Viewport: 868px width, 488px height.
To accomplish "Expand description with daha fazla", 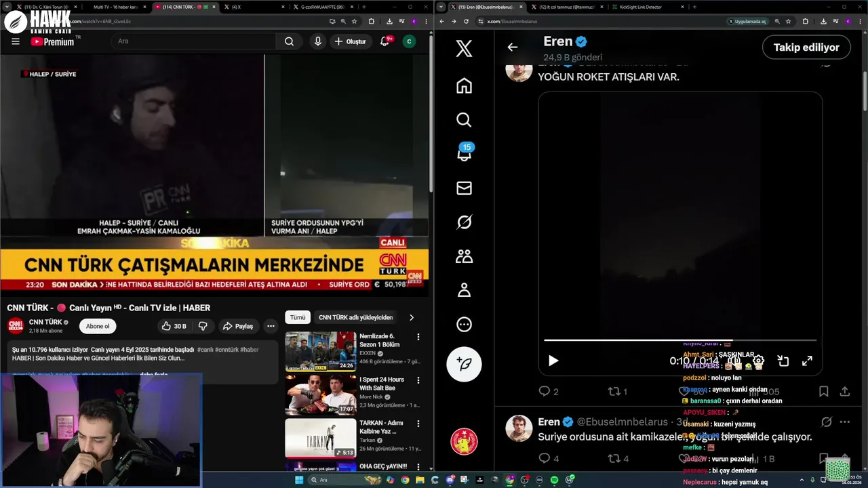I will (153, 374).
